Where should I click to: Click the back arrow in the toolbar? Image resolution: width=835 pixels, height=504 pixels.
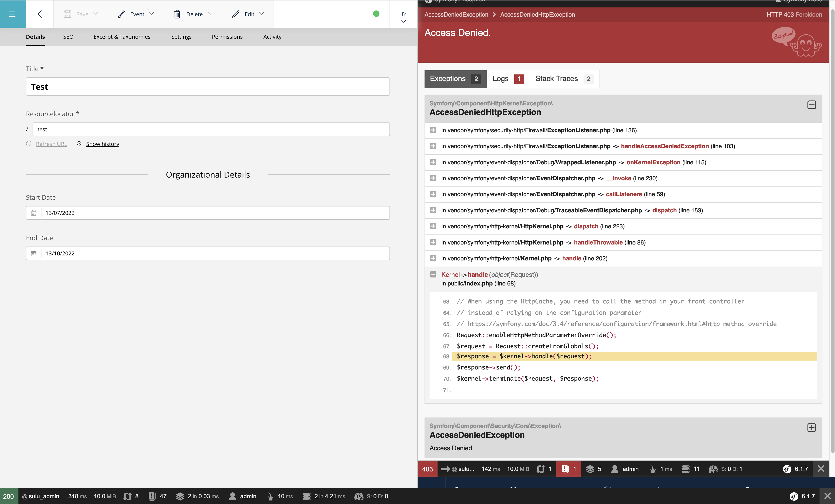(x=39, y=14)
